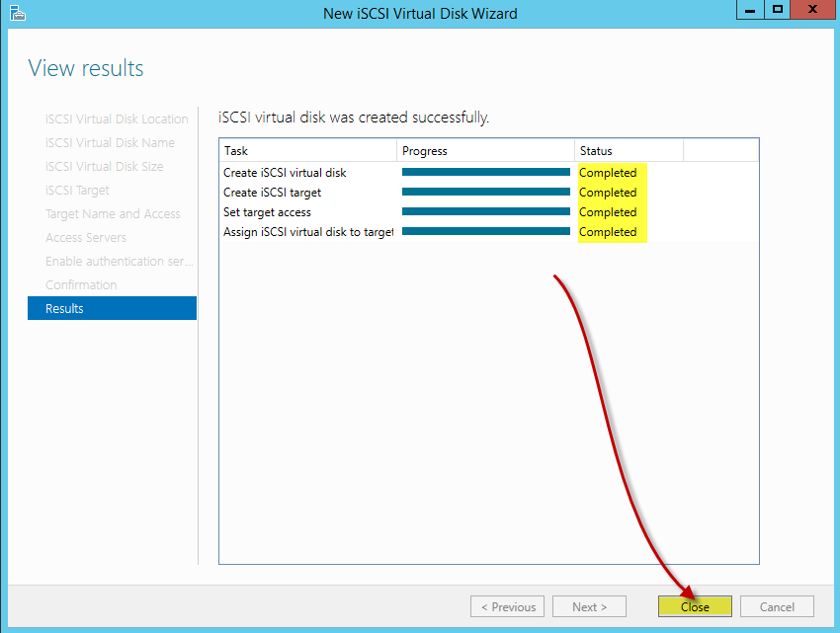Click progress bar for Create iSCSI target
Screen dimensions: 840x633
click(486, 192)
